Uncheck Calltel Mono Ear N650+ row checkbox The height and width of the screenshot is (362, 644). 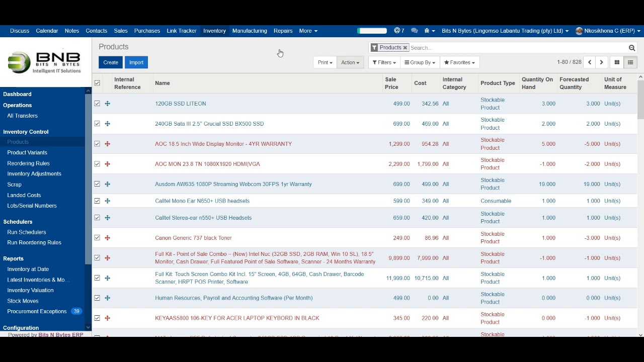coord(97,201)
